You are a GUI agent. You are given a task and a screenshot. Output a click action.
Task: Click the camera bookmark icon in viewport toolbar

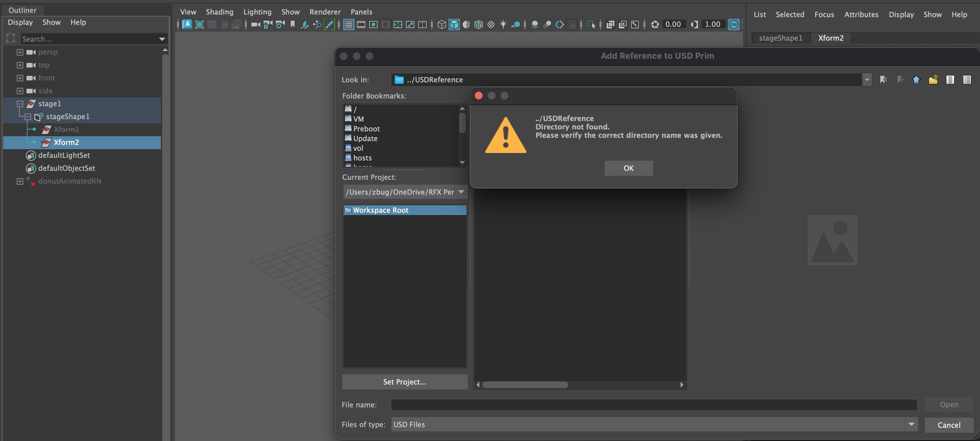(x=293, y=25)
